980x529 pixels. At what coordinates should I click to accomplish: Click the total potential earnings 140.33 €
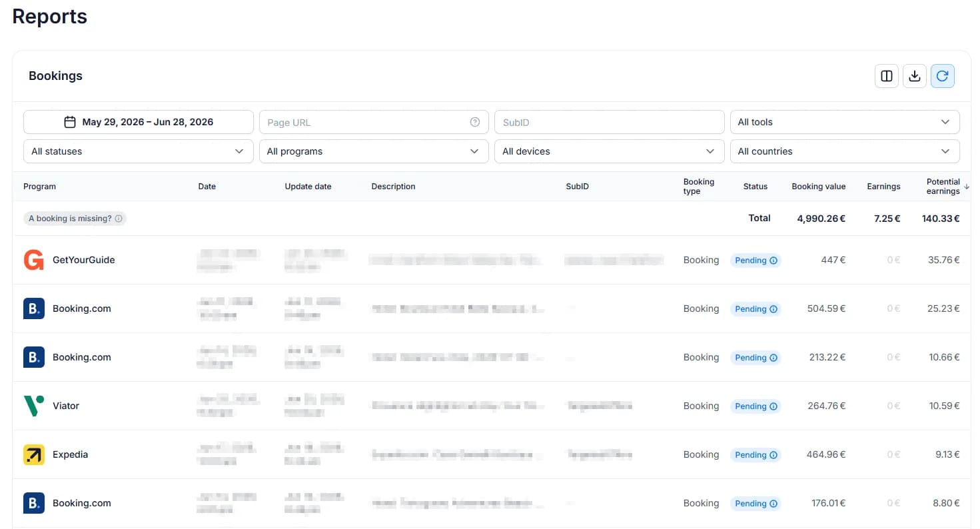pos(941,219)
